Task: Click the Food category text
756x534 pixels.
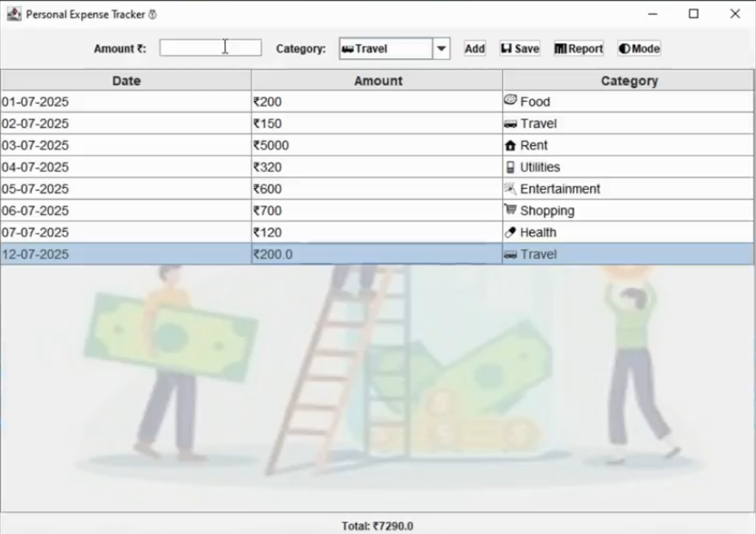Action: [x=535, y=102]
